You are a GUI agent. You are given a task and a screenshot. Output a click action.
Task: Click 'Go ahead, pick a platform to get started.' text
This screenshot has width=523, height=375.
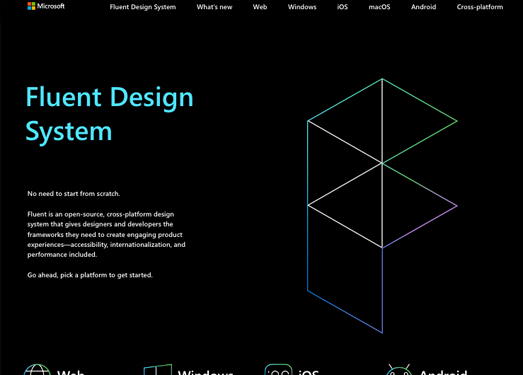(x=90, y=275)
